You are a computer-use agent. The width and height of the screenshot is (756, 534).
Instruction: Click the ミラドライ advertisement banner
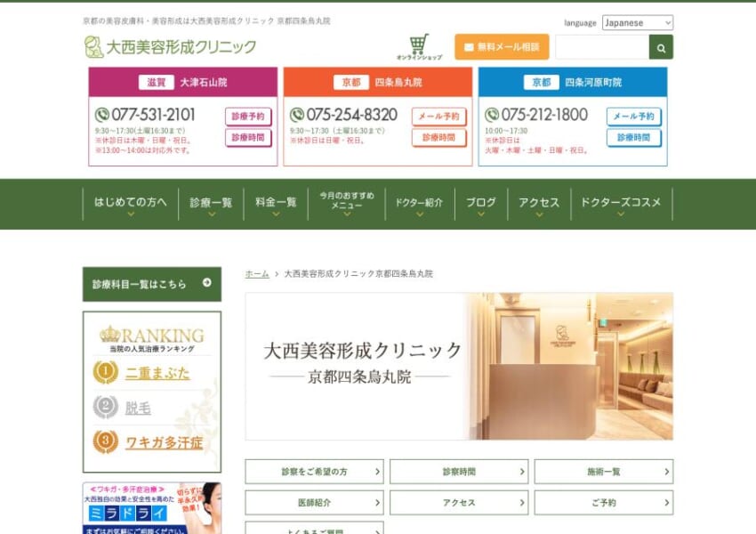tap(152, 508)
